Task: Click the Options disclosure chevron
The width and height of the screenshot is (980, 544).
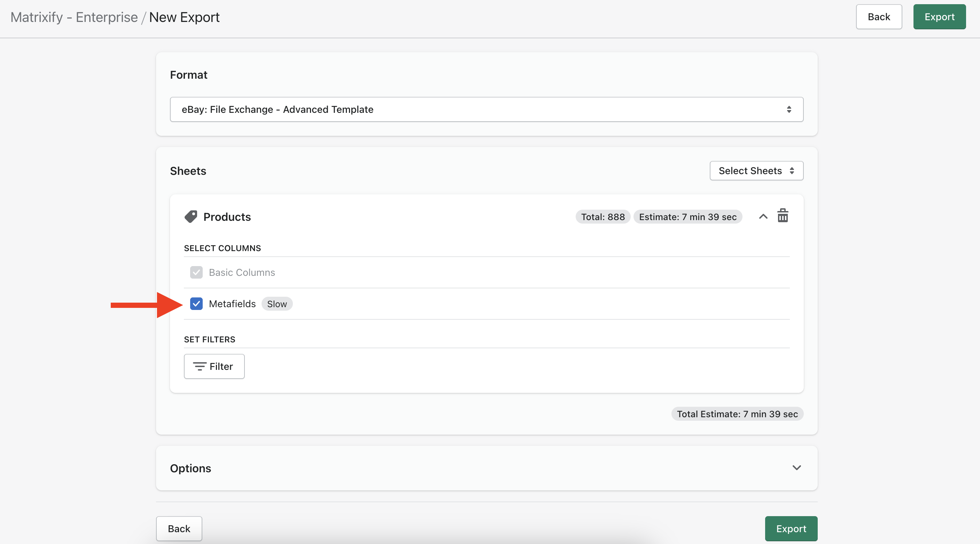Action: (x=797, y=468)
